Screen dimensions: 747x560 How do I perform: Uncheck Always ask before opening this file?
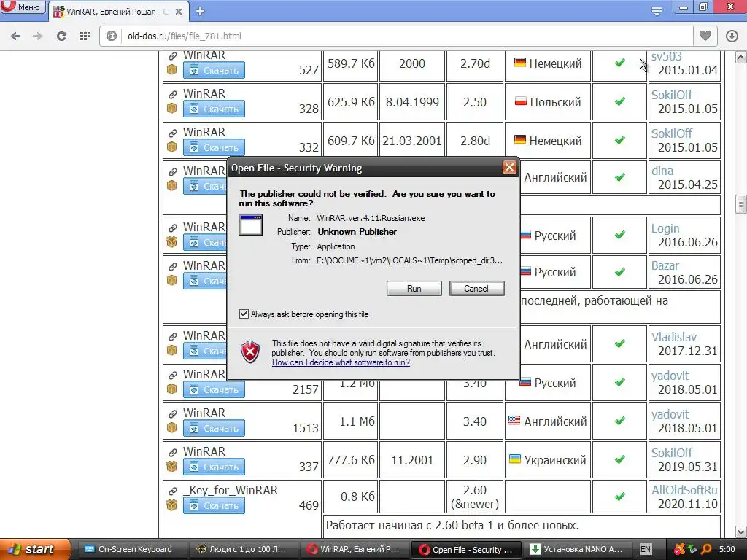pos(244,314)
